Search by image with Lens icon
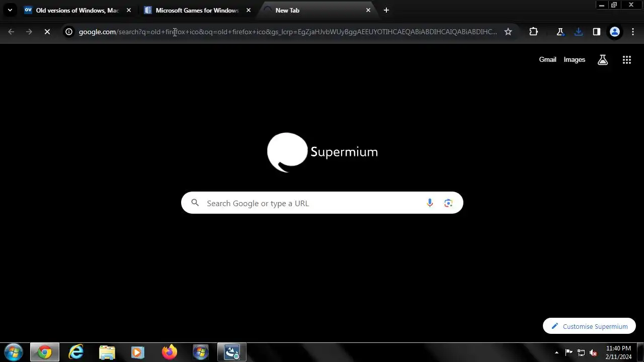Screen dimensions: 644x362 (x=448, y=203)
